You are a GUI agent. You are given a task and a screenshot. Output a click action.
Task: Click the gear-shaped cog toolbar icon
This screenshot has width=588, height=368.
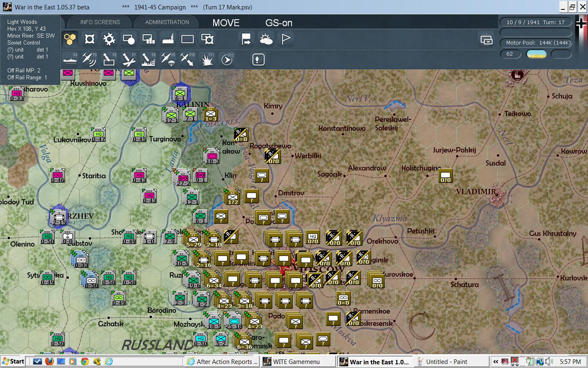109,39
